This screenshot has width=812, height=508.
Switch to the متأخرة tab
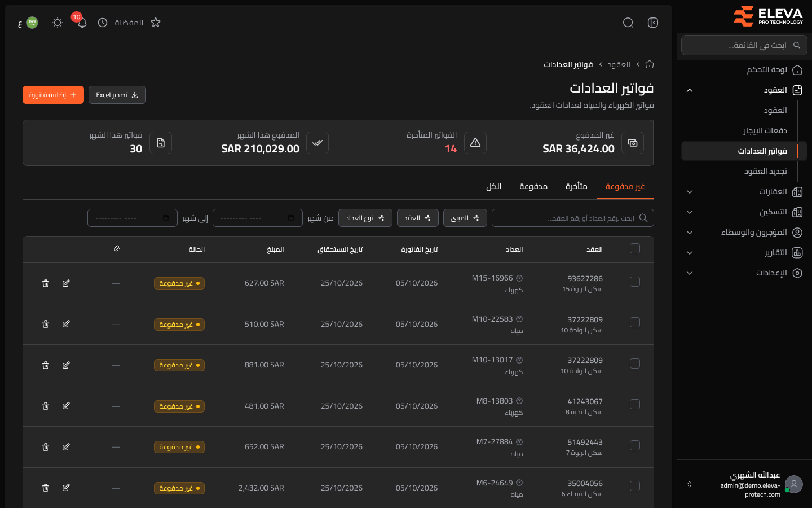576,187
